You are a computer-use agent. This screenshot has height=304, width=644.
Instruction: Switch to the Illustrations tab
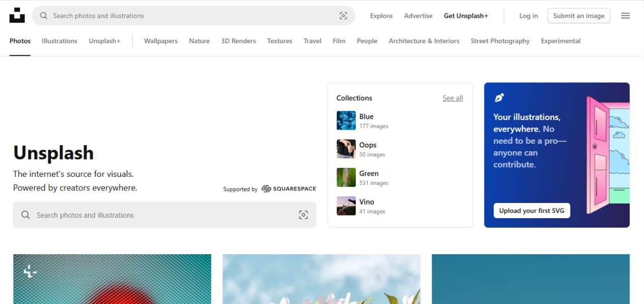click(x=59, y=41)
